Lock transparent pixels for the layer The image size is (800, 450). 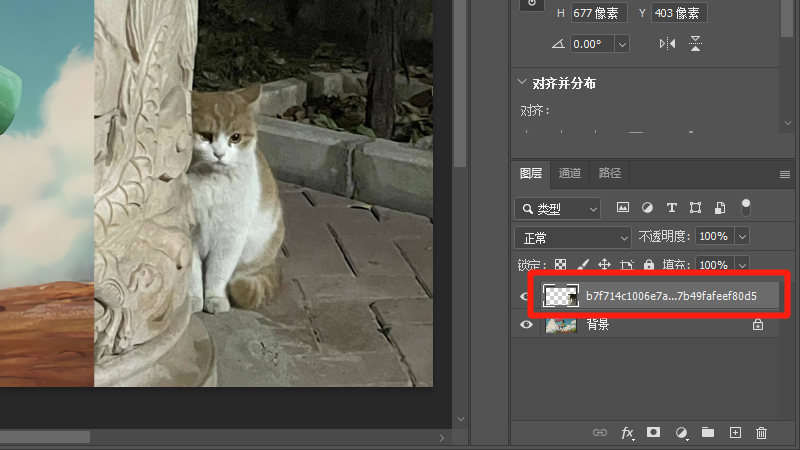(560, 265)
